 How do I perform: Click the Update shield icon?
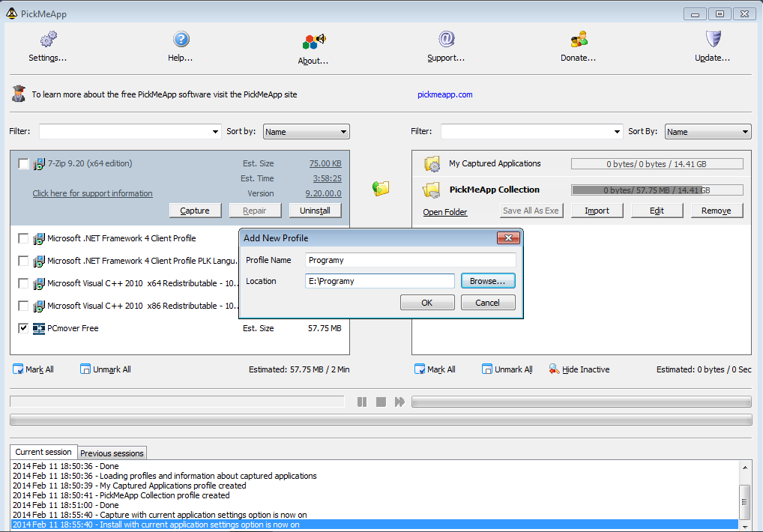(x=713, y=39)
